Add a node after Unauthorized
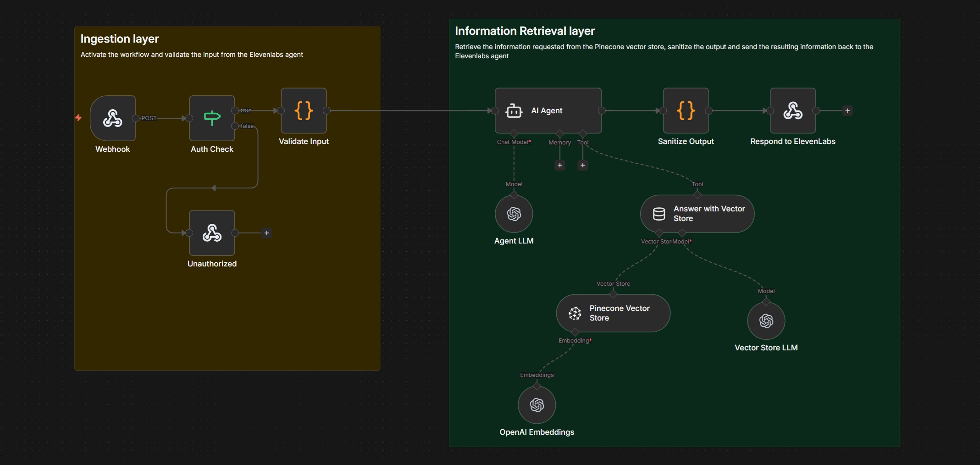The image size is (980, 465). point(266,233)
